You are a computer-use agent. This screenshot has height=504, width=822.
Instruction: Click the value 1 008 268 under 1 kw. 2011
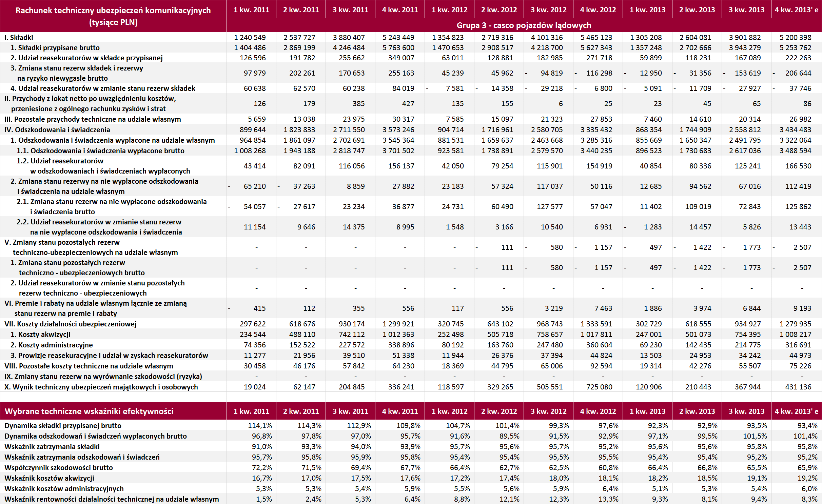pyautogui.click(x=250, y=151)
